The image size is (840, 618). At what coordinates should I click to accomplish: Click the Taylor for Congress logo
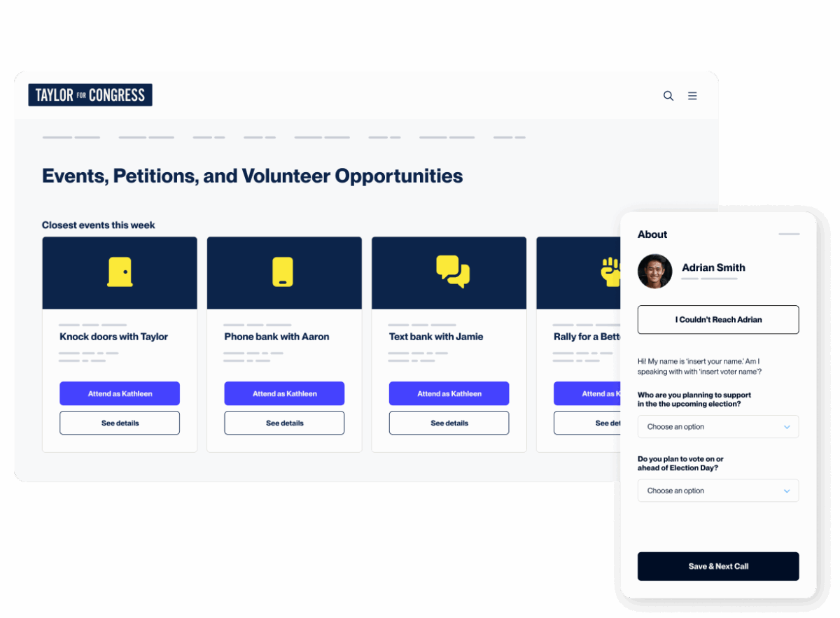(90, 94)
